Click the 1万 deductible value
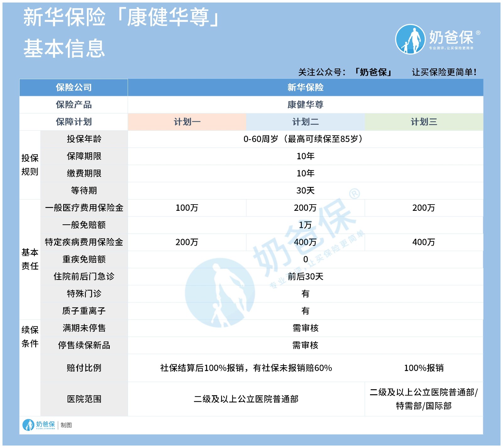Viewport: 503px width, 448px height. pos(305,225)
